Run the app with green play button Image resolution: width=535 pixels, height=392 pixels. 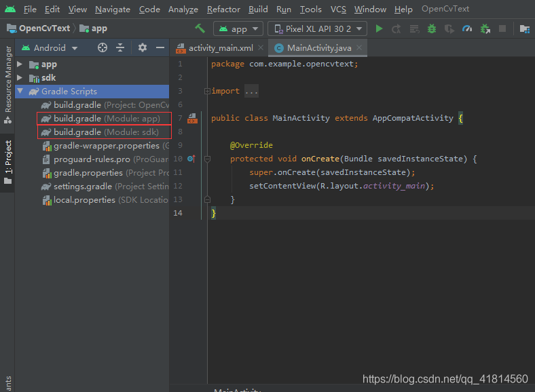click(380, 28)
